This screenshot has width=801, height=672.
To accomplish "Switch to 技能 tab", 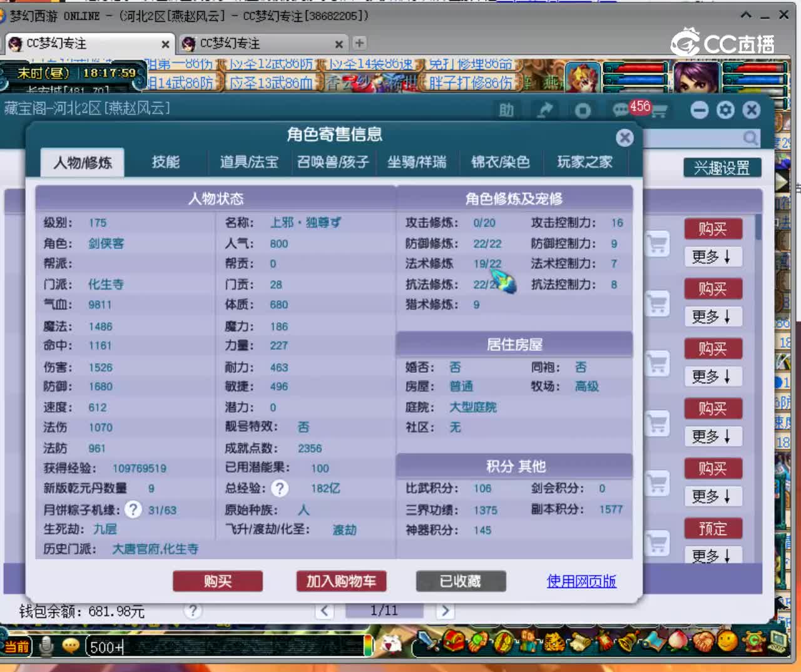I will (x=166, y=162).
